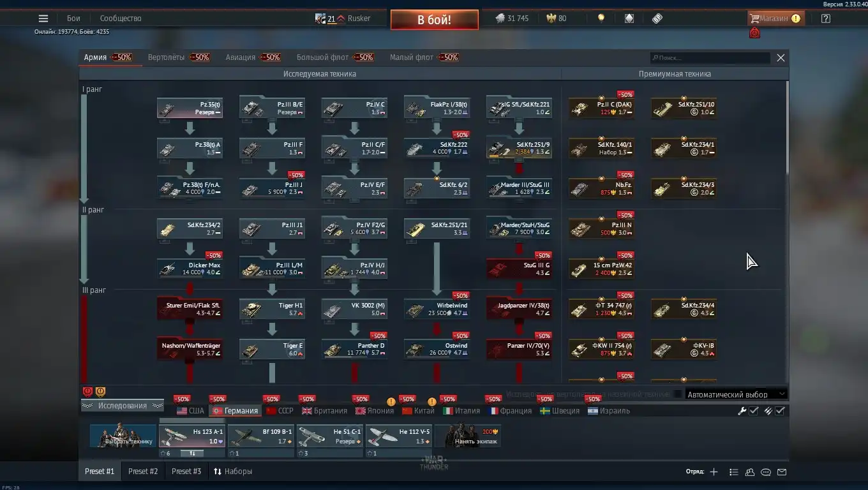Viewport: 868px width, 490px height.
Task: Switch to the Малый флот tab
Action: point(424,57)
